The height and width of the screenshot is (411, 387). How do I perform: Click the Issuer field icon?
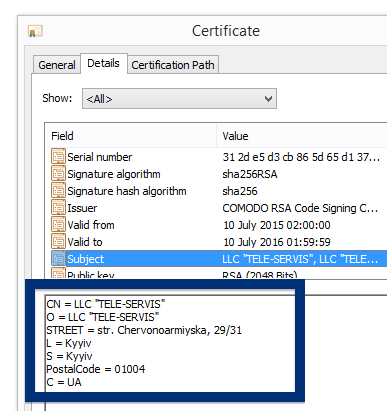click(x=58, y=208)
